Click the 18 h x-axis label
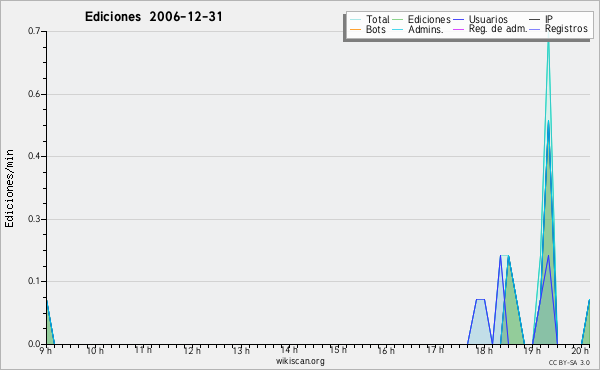 [484, 350]
